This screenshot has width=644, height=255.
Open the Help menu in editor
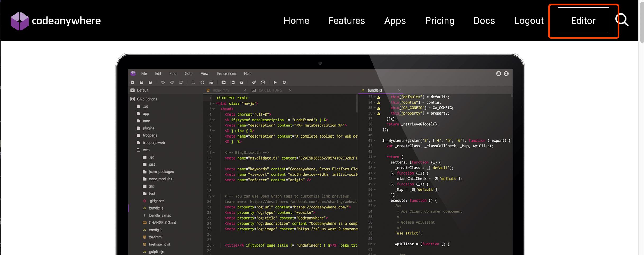pyautogui.click(x=248, y=74)
